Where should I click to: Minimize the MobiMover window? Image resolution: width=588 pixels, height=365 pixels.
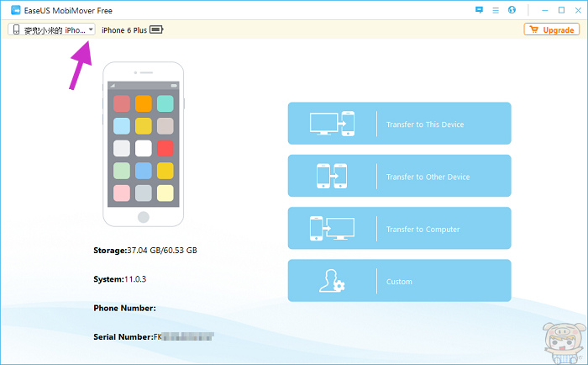[x=545, y=10]
